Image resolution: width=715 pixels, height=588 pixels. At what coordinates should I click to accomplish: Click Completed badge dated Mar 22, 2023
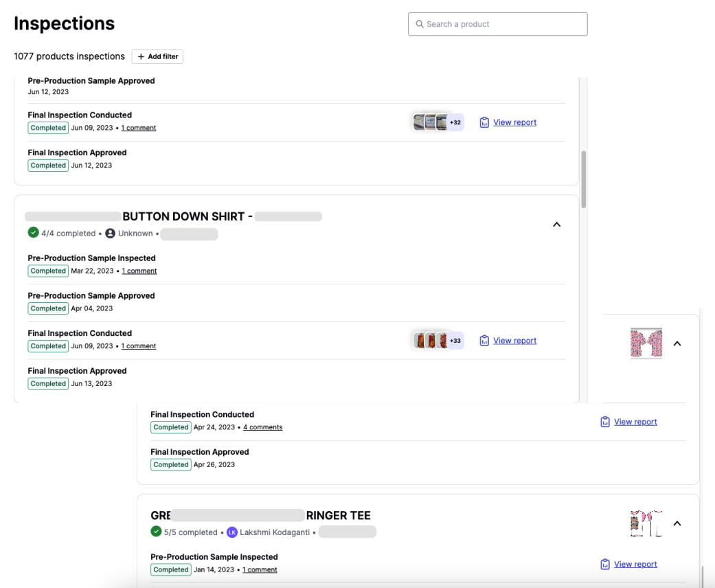[x=48, y=271]
